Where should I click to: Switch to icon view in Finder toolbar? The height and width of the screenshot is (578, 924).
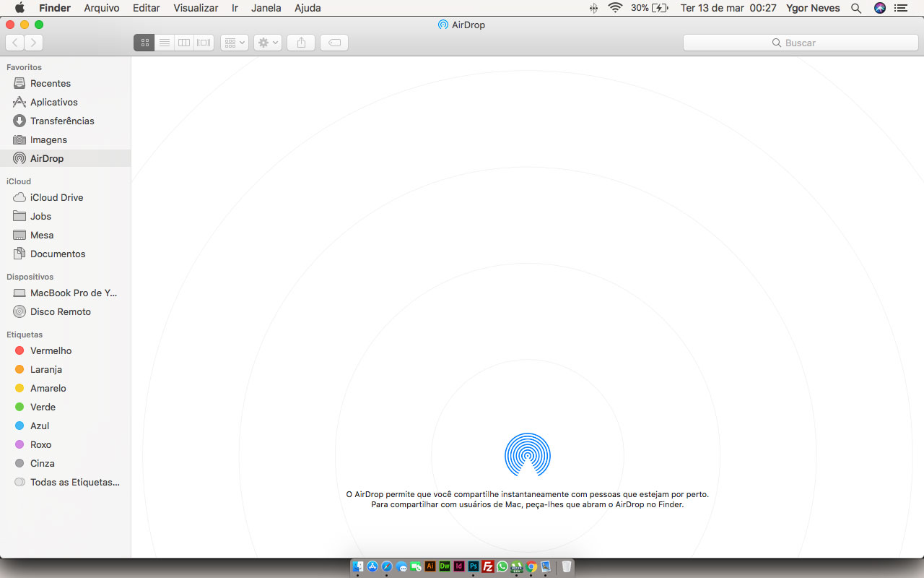coord(144,43)
